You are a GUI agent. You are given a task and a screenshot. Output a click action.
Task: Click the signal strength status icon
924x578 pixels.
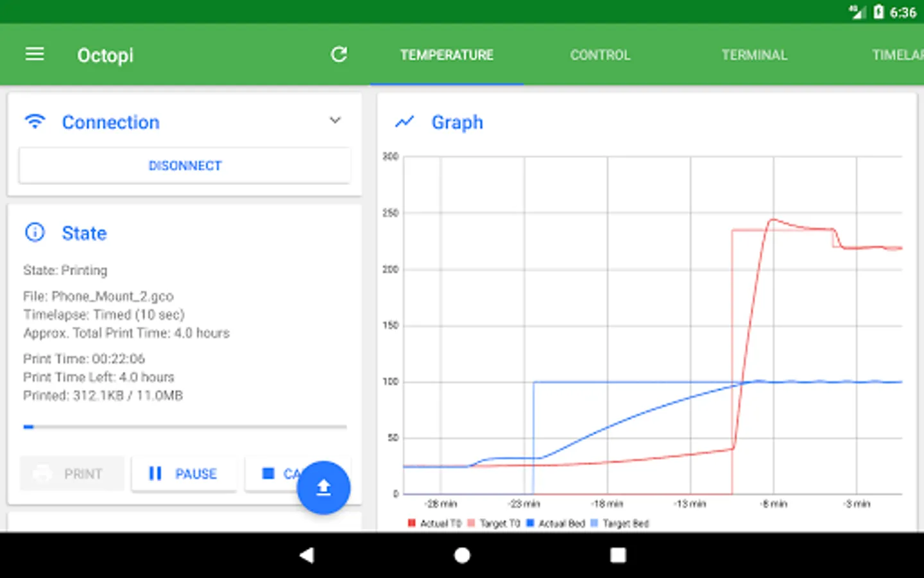(x=857, y=12)
